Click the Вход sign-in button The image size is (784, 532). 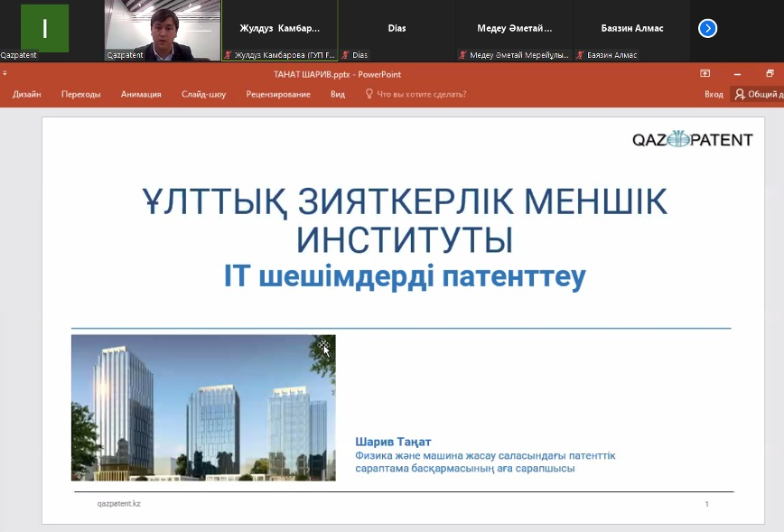tap(714, 94)
